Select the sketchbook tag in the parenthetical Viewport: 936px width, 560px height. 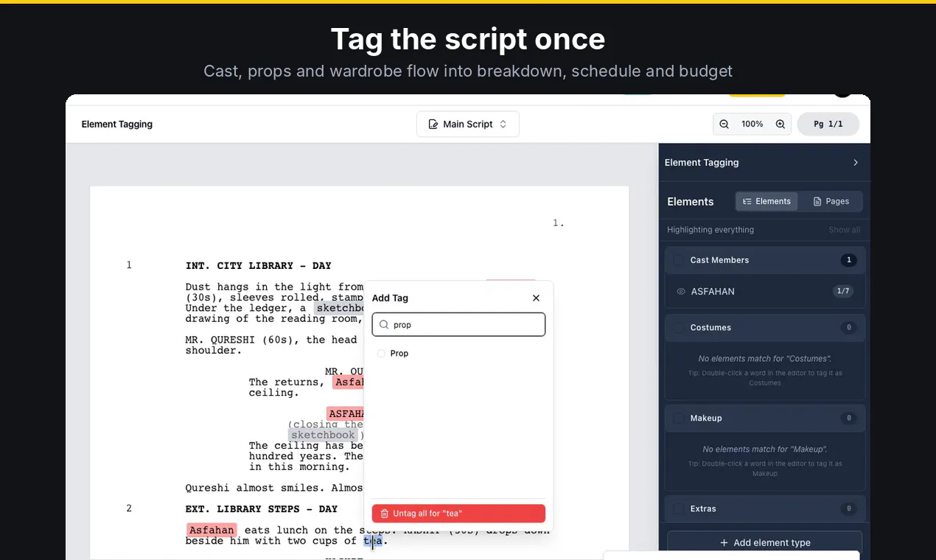click(x=323, y=435)
